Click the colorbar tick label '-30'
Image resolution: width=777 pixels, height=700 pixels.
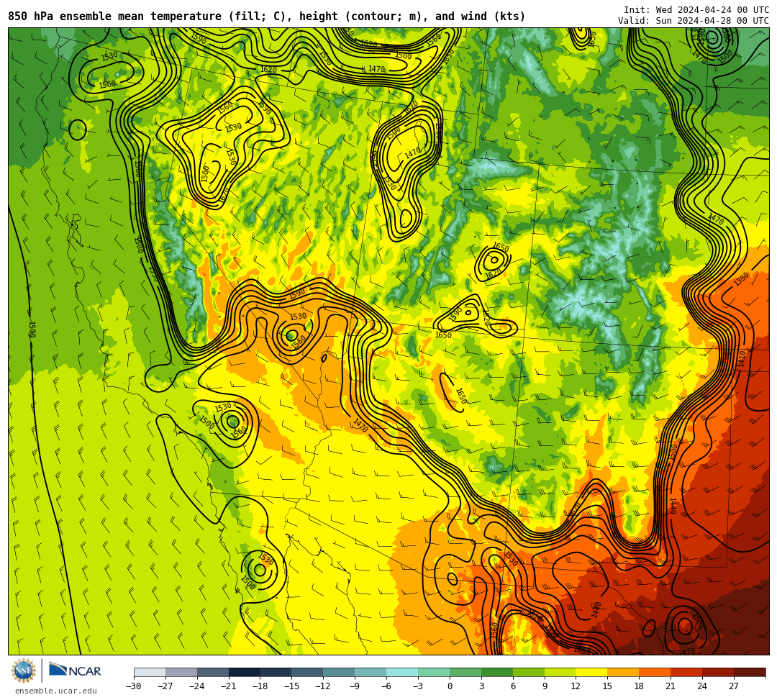134,686
